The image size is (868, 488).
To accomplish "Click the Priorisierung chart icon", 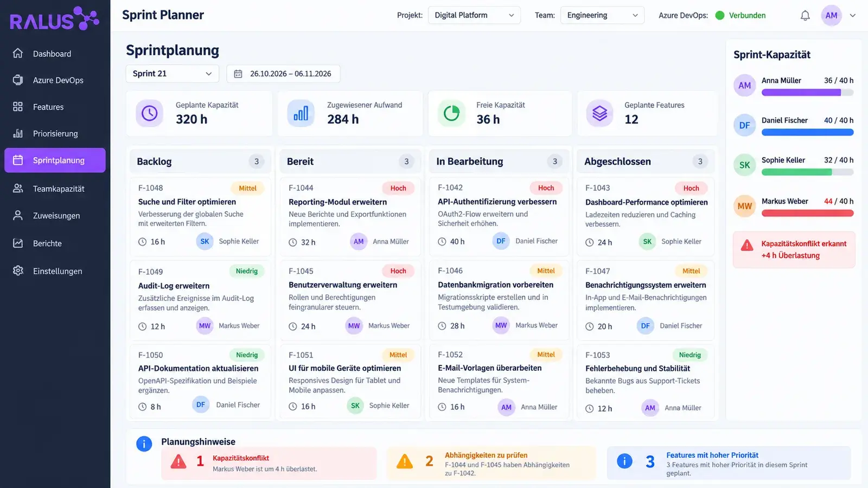I will click(18, 133).
